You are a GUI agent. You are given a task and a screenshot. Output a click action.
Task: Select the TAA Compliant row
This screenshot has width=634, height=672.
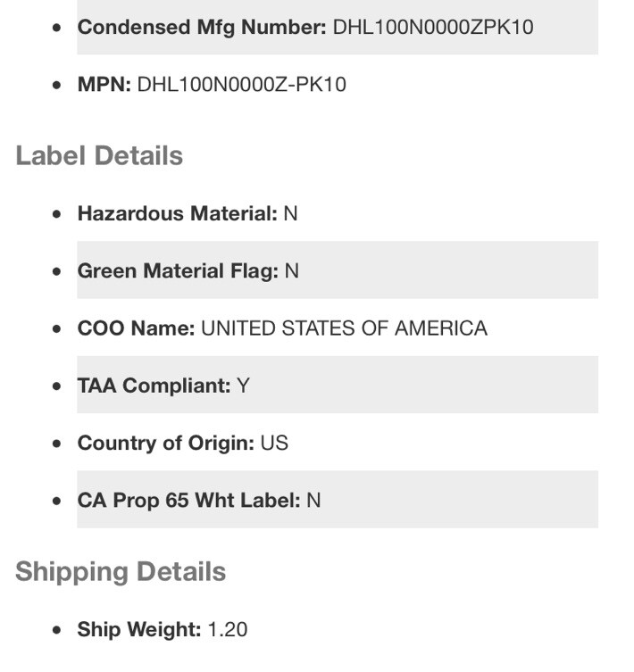point(338,385)
